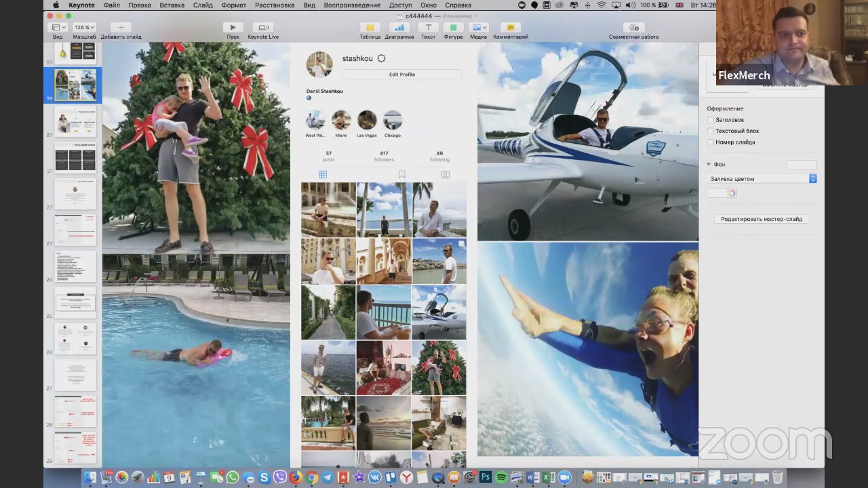Click the Wi-Fi status icon in menu bar
The width and height of the screenshot is (868, 488).
point(601,5)
